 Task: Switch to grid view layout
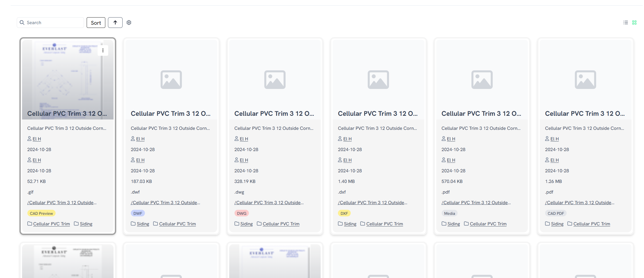tap(634, 23)
